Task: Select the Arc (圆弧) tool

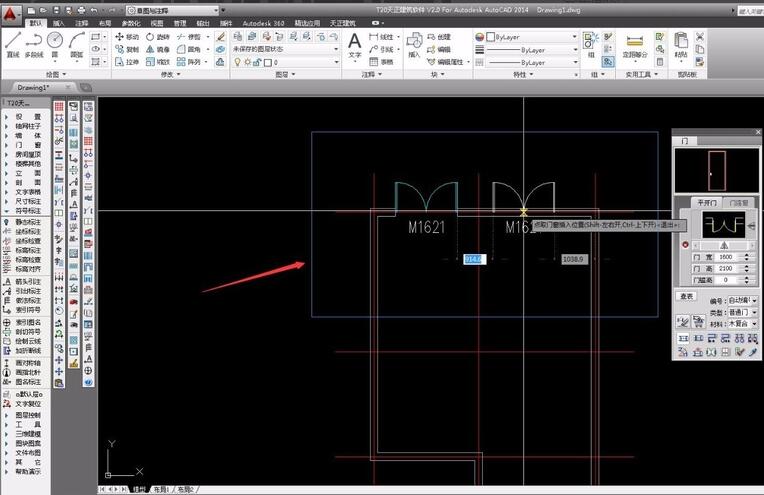Action: pyautogui.click(x=76, y=44)
